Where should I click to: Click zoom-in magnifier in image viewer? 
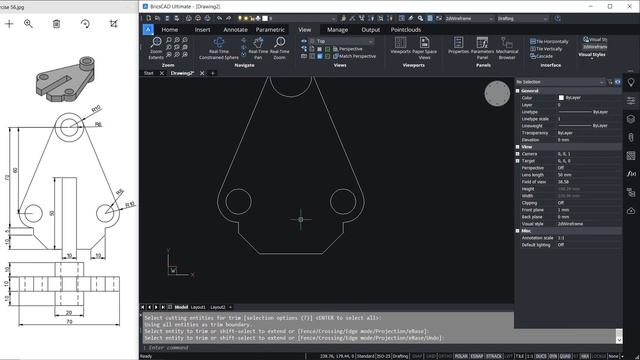point(28,24)
